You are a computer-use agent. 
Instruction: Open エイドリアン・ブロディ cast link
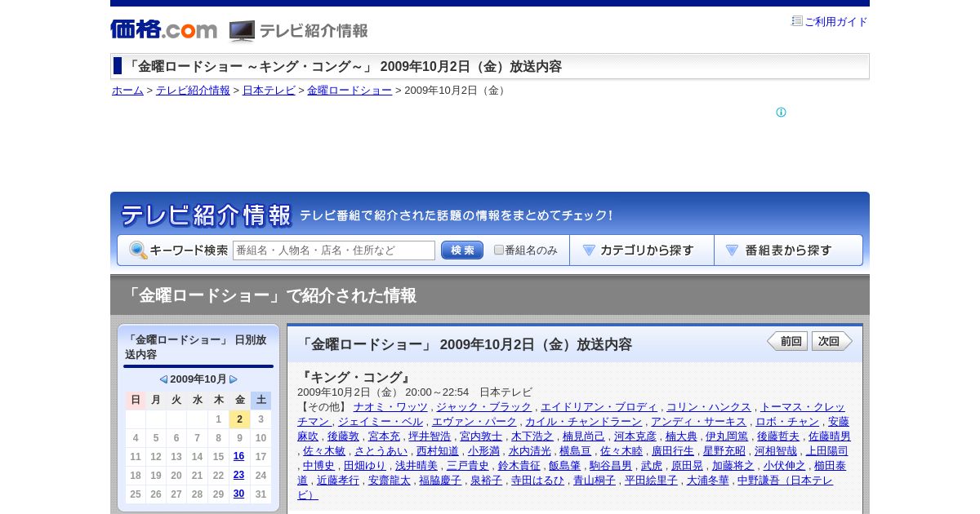[x=599, y=407]
